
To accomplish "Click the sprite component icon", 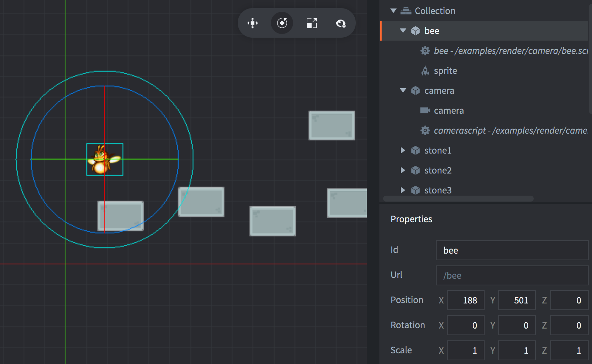I will tap(425, 71).
